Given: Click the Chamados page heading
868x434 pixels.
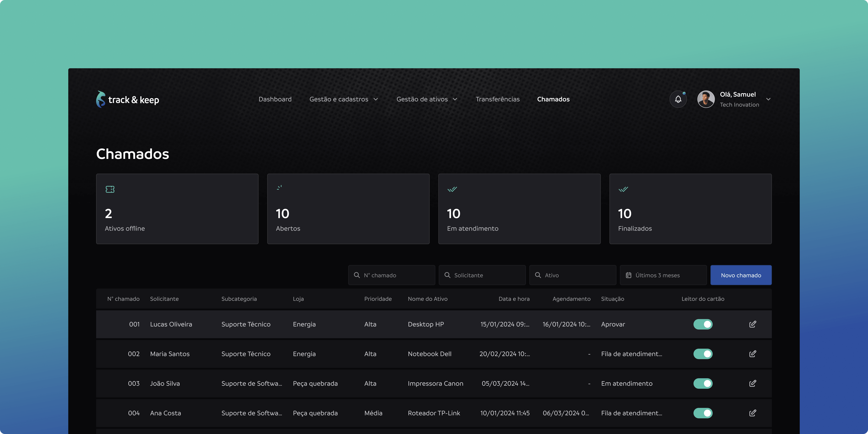Looking at the screenshot, I should [132, 154].
